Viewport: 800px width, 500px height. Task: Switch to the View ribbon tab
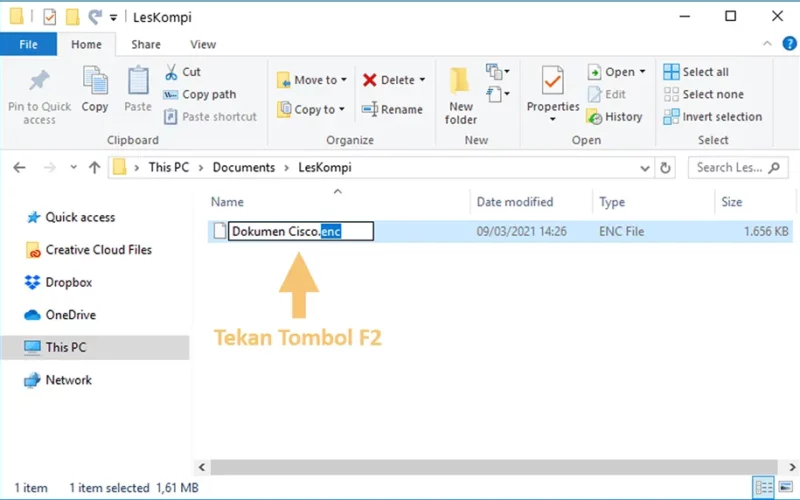tap(203, 44)
